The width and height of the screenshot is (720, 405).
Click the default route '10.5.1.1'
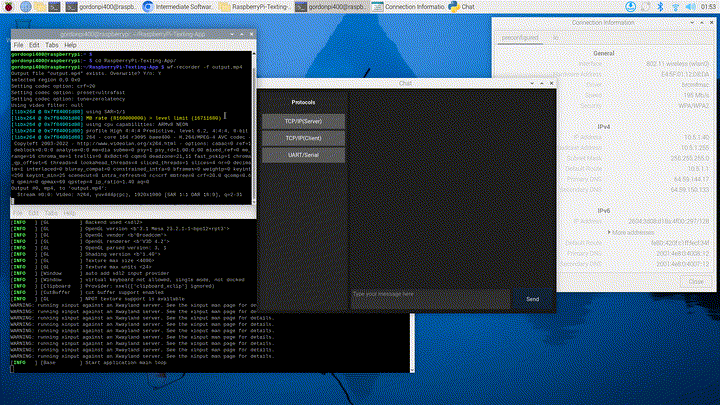[698, 169]
